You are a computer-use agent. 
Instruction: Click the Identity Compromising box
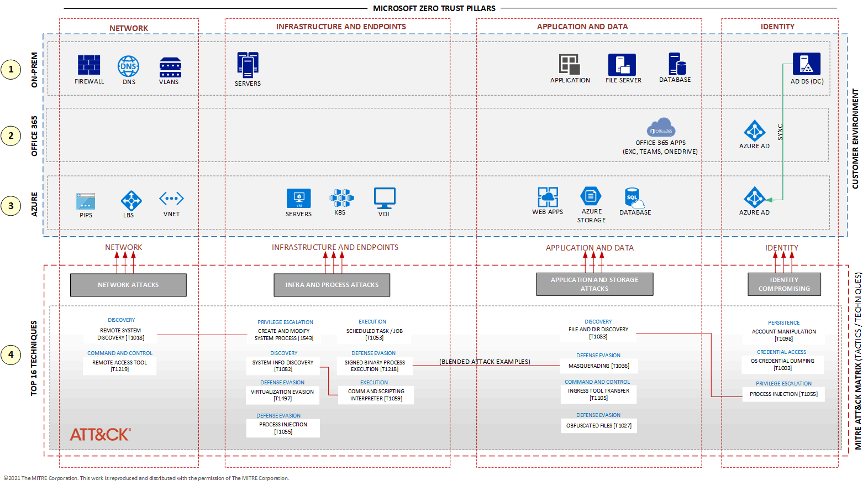(785, 284)
